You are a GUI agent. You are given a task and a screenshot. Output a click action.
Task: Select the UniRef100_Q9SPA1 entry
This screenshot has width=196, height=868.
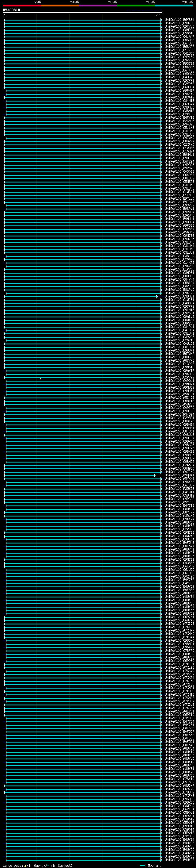(x=179, y=81)
